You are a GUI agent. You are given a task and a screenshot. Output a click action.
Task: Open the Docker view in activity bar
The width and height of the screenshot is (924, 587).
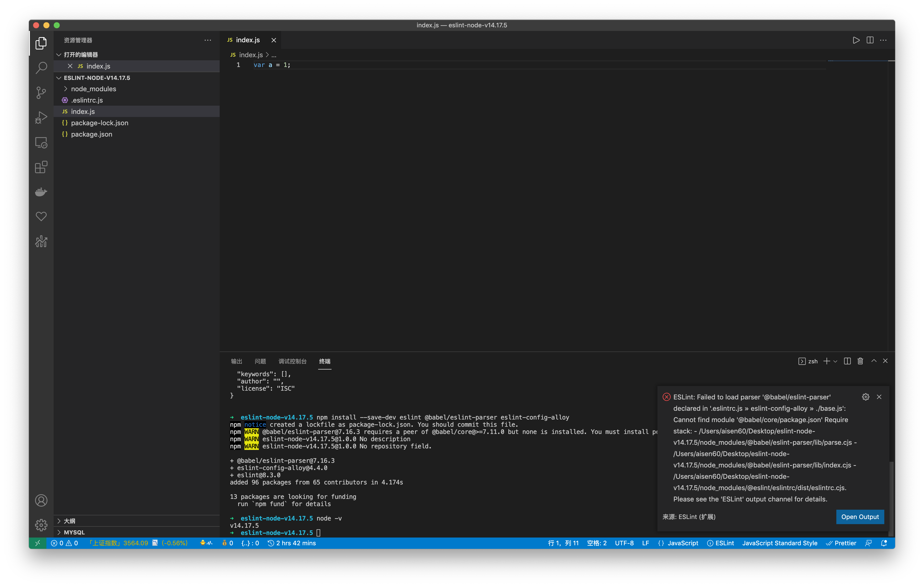41,192
